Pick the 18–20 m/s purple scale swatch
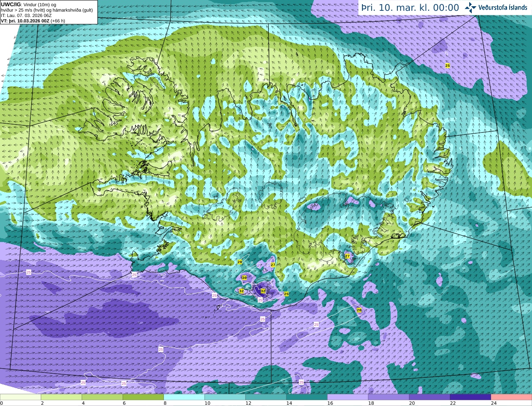Viewport: 532px width, 406px height. pos(389,397)
